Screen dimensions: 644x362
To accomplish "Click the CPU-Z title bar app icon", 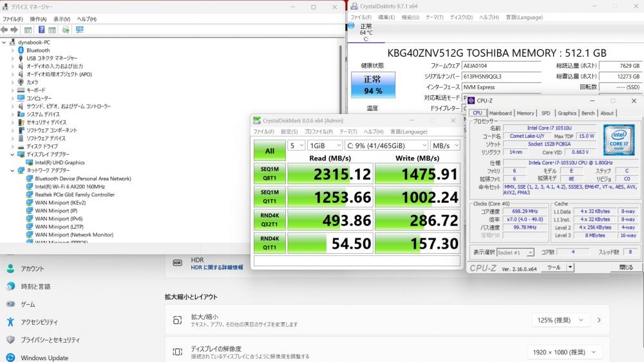I will pyautogui.click(x=471, y=100).
